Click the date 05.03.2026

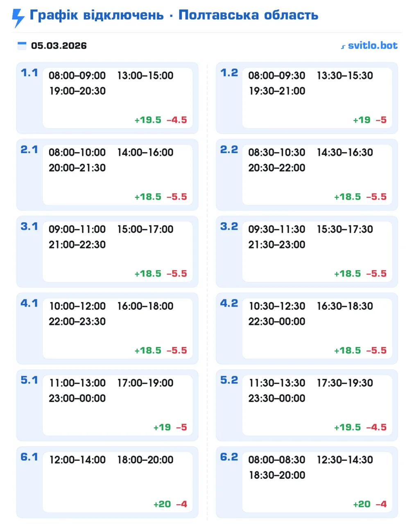[x=59, y=45]
